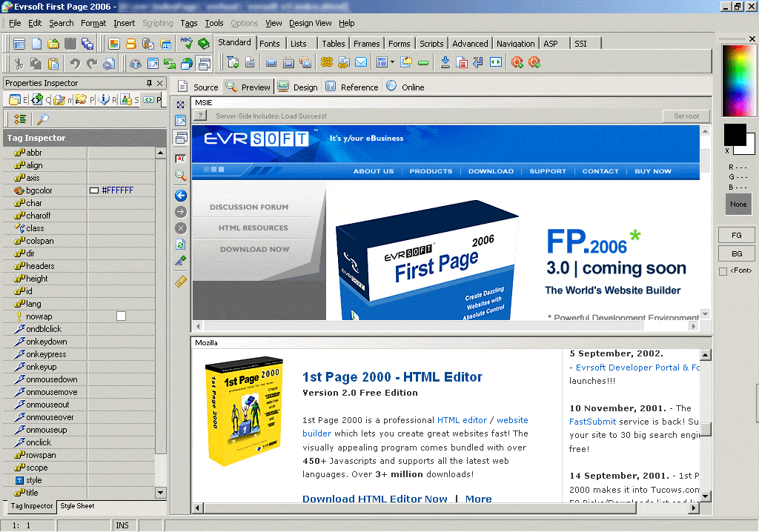759x532 pixels.
Task: Click the FG color button
Action: [x=737, y=235]
